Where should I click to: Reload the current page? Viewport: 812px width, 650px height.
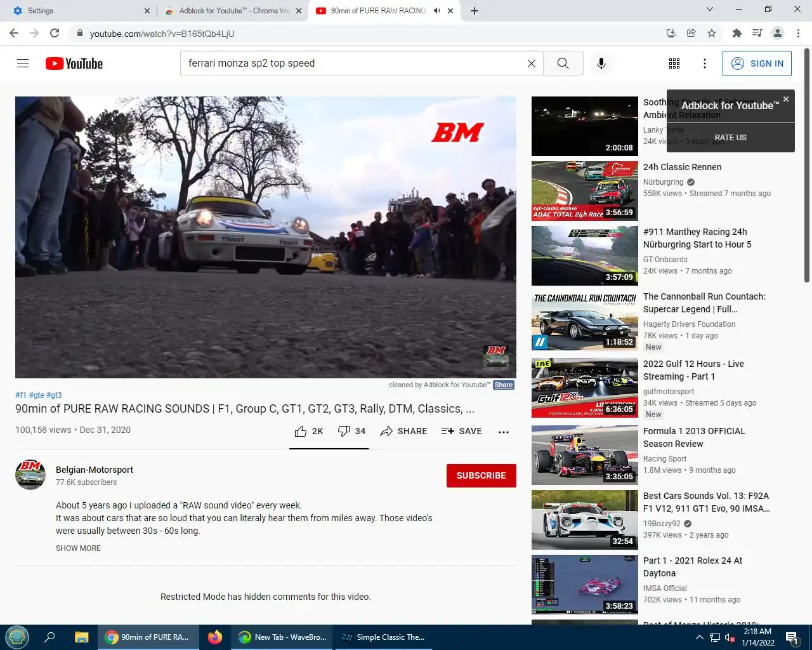tap(55, 33)
